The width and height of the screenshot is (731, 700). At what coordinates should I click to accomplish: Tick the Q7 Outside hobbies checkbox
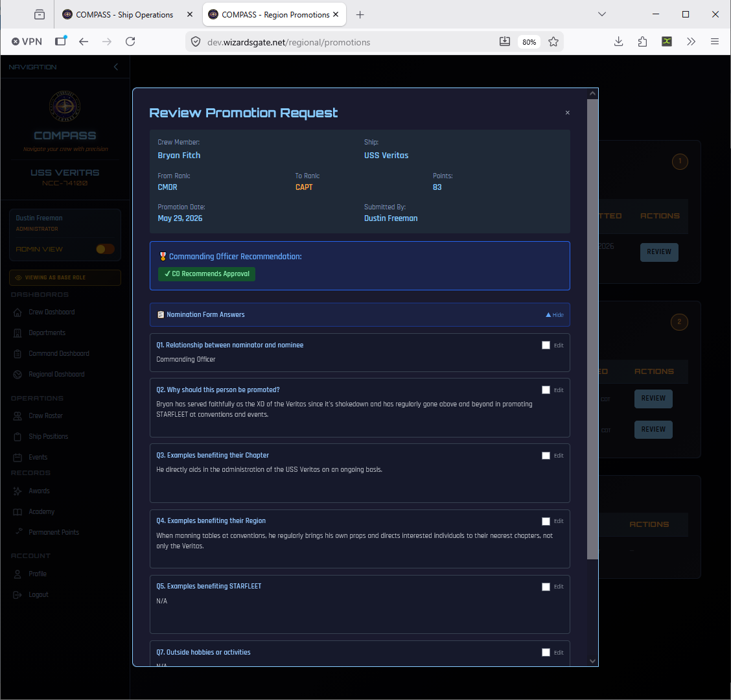tap(546, 653)
